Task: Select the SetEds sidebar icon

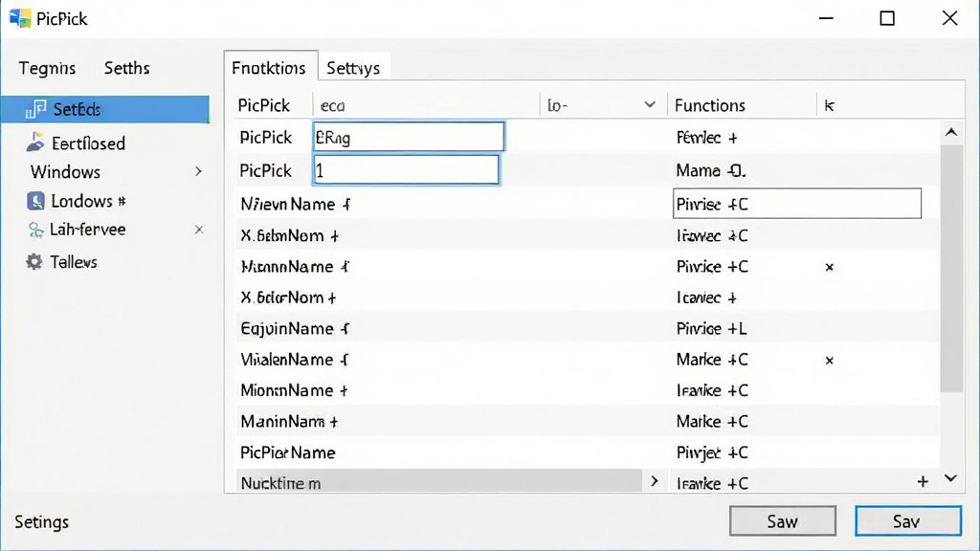Action: point(35,109)
